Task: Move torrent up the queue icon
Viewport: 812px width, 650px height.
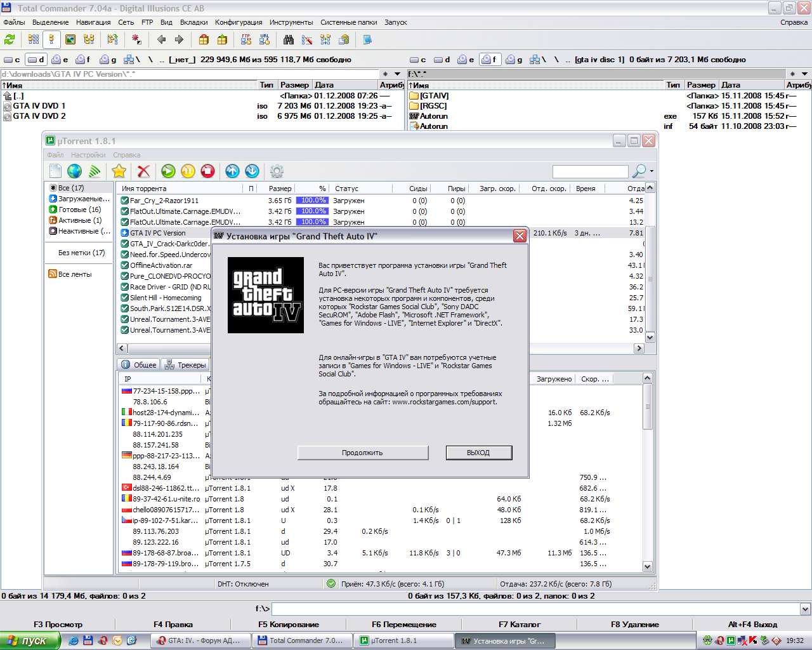Action: (232, 171)
